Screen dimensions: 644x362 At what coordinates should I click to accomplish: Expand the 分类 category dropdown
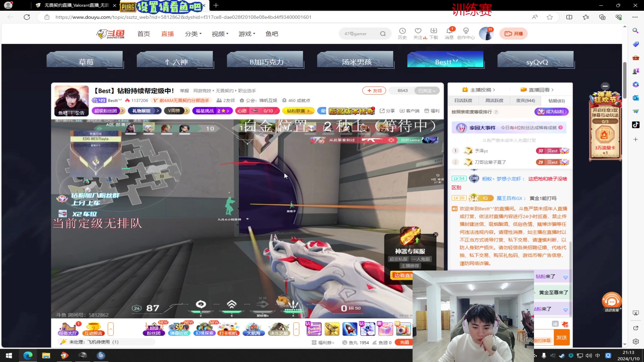[193, 34]
